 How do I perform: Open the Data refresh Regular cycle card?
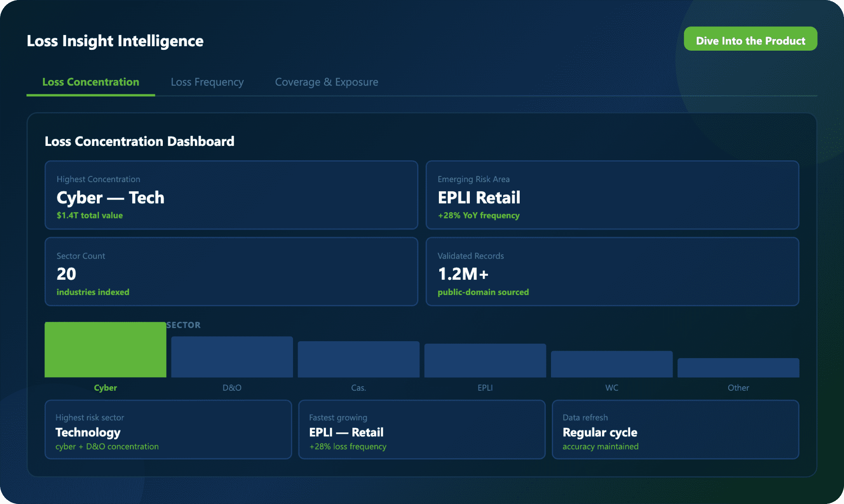click(x=675, y=429)
